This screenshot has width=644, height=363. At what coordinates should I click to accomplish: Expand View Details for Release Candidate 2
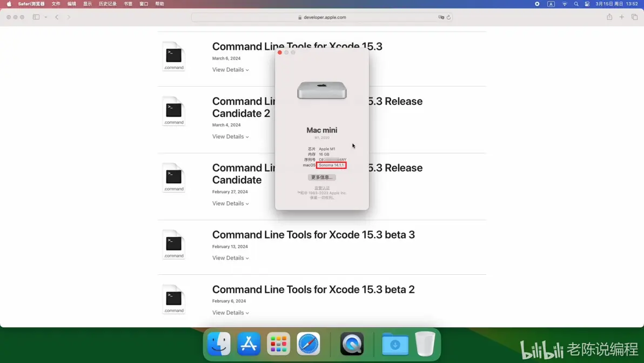tap(230, 136)
